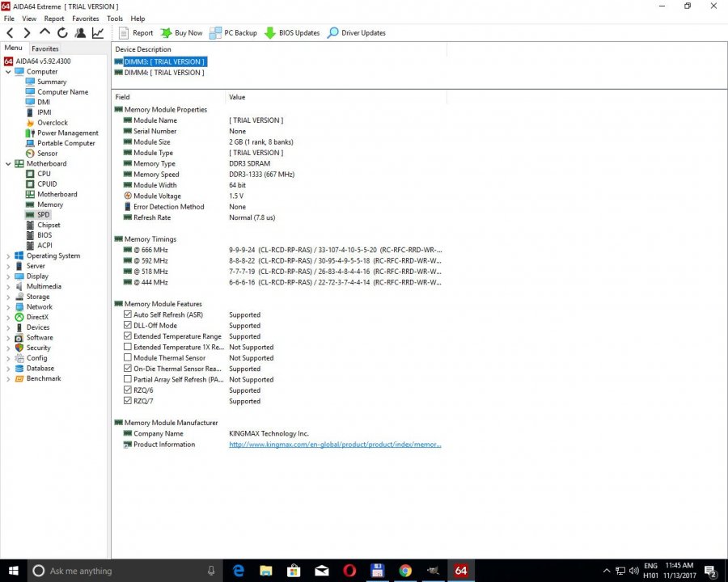Click the Report toolbar button
The image size is (728, 582).
(x=136, y=33)
